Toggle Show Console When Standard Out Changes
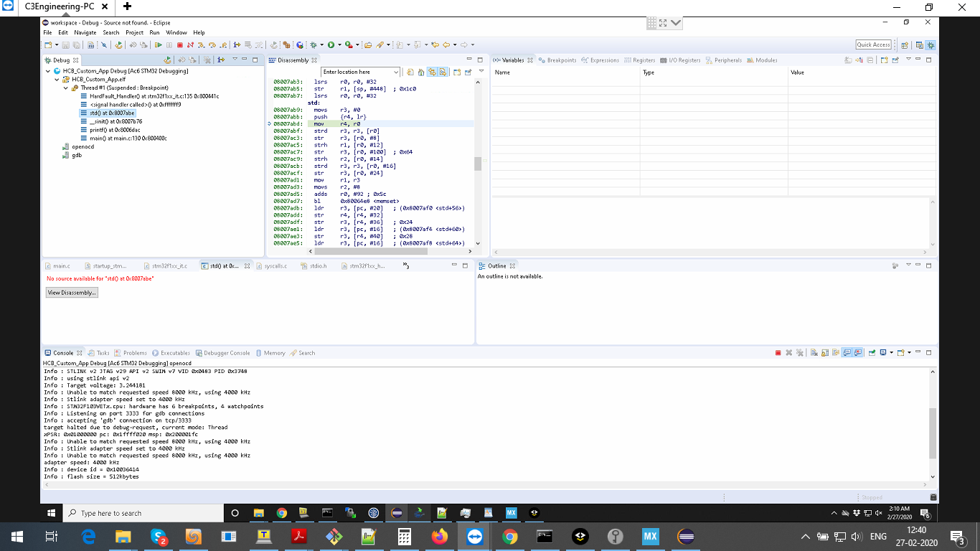 pos(847,353)
